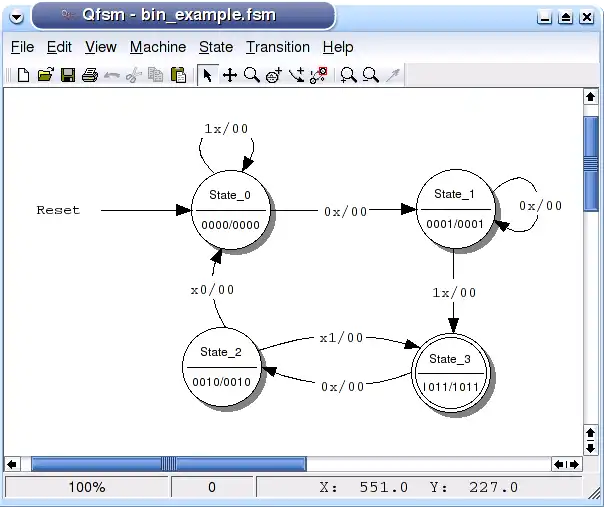
Task: Click the vertical scrollbar down arrow
Action: pos(591,448)
